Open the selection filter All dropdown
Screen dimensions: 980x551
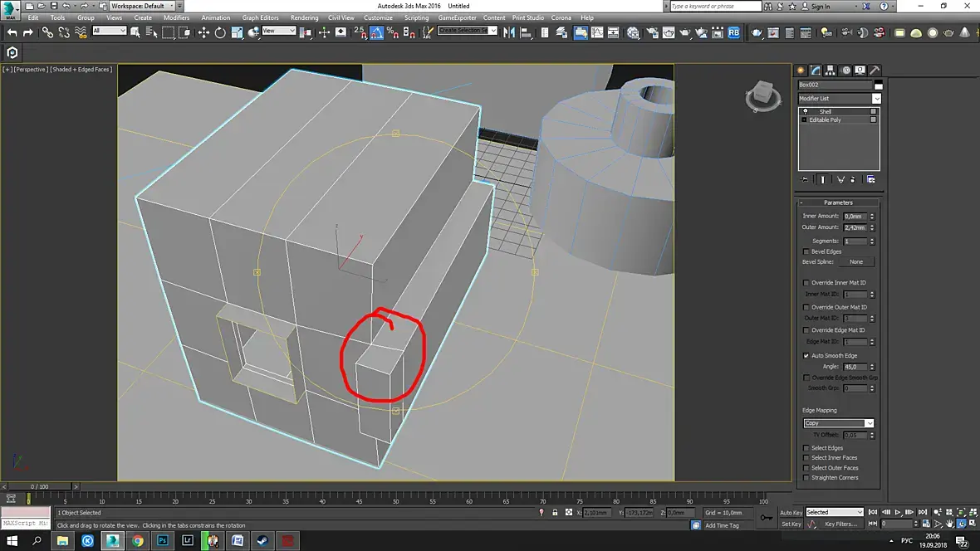pyautogui.click(x=109, y=31)
